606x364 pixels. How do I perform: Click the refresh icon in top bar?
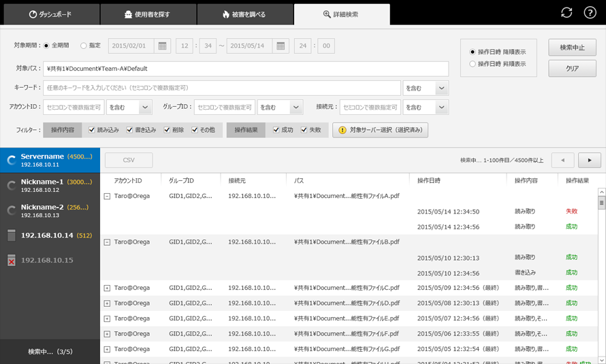point(567,13)
